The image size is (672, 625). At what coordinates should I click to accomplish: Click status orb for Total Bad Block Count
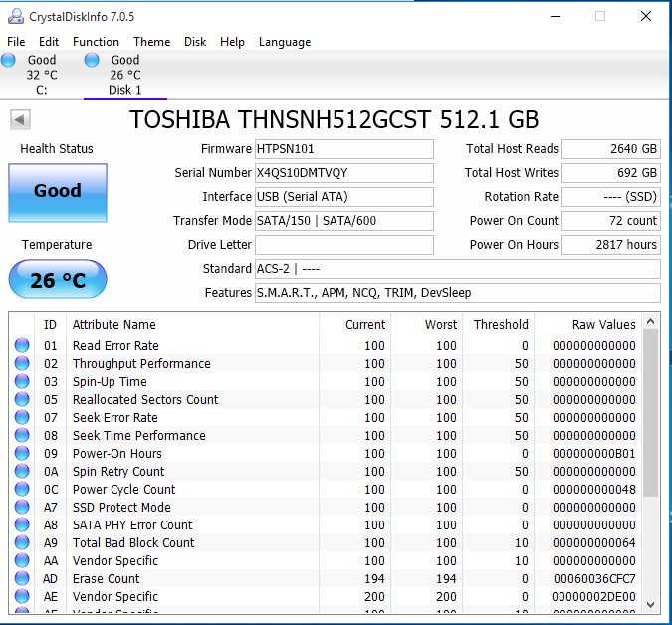pos(22,543)
